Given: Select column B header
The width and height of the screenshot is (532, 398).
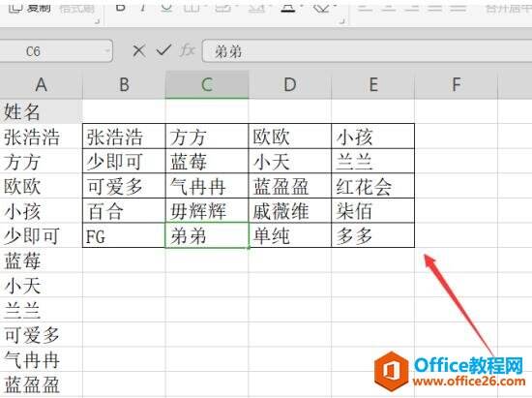Looking at the screenshot, I should [x=124, y=84].
